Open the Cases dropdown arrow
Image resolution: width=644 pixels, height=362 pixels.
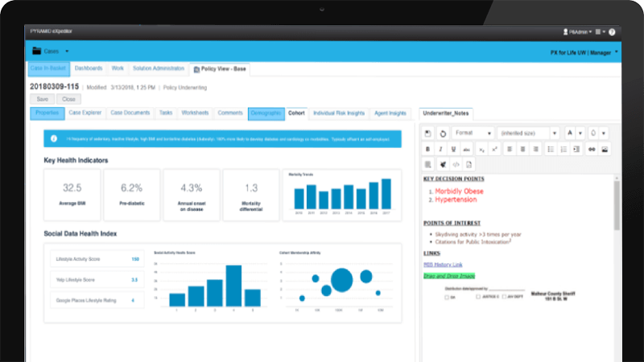(x=67, y=51)
